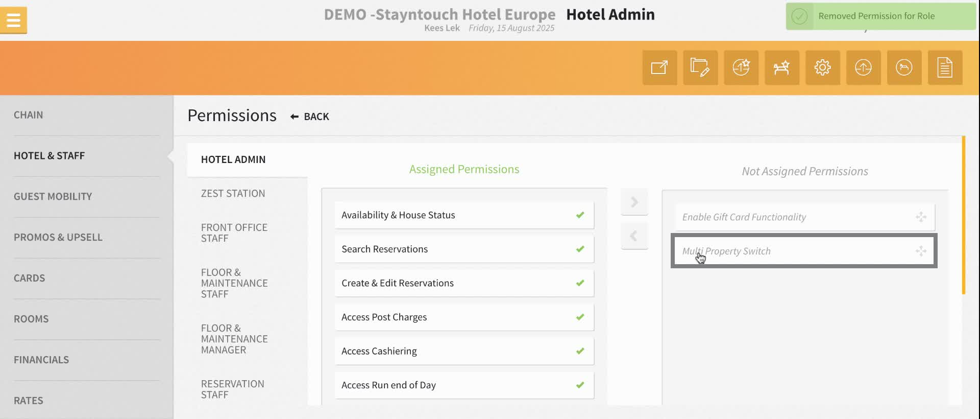Select the Access Cashiering permission row

coord(464,351)
